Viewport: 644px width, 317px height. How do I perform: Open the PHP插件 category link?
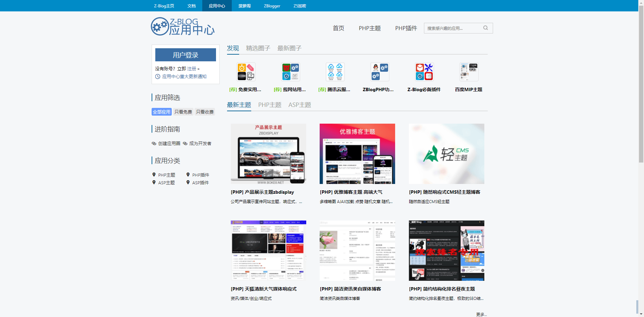point(201,175)
